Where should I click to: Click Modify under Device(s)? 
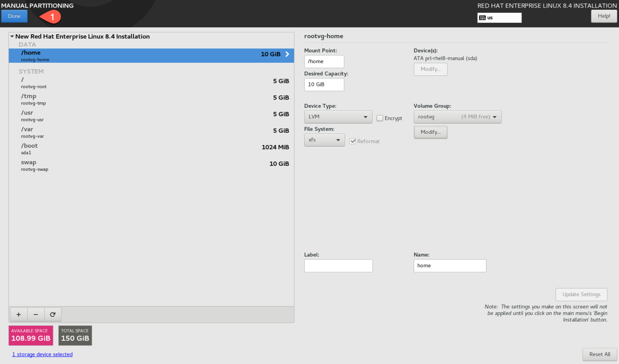click(430, 69)
